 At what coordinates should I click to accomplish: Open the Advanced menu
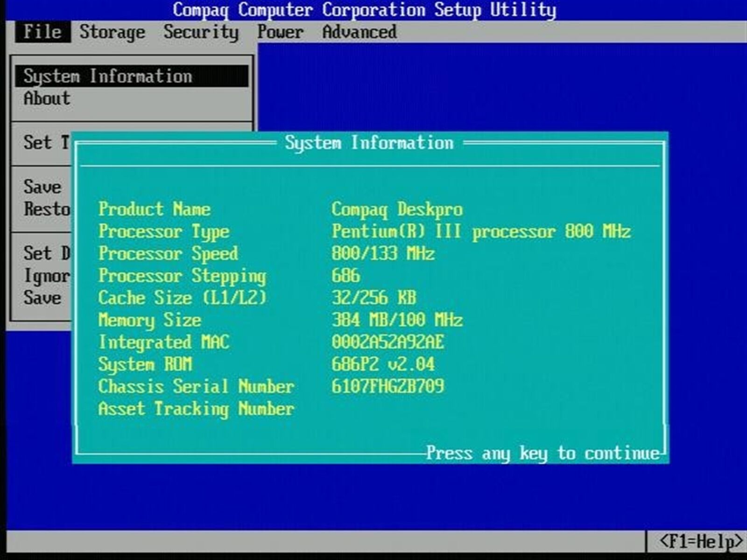[359, 32]
